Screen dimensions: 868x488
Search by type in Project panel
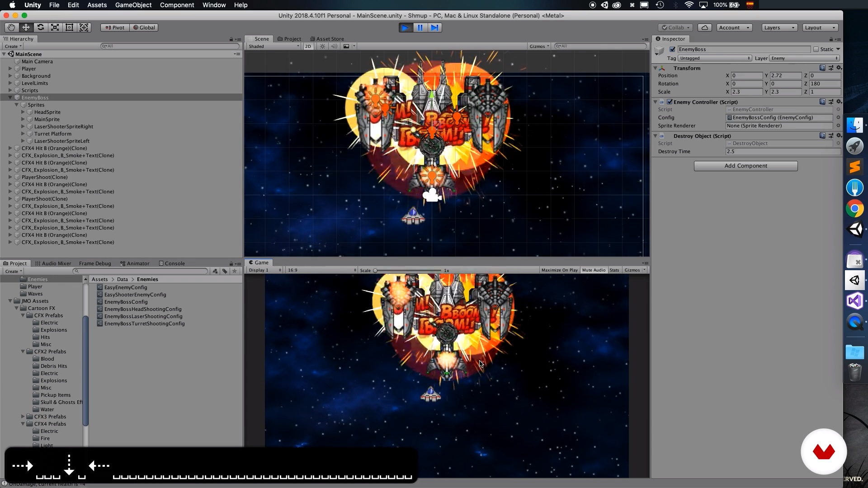(x=215, y=271)
